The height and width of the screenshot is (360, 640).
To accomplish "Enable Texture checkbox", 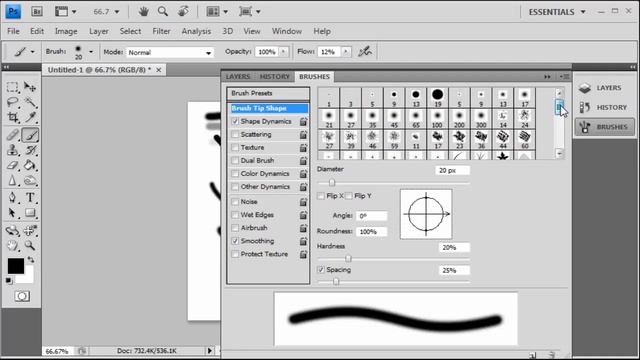I will coord(235,147).
